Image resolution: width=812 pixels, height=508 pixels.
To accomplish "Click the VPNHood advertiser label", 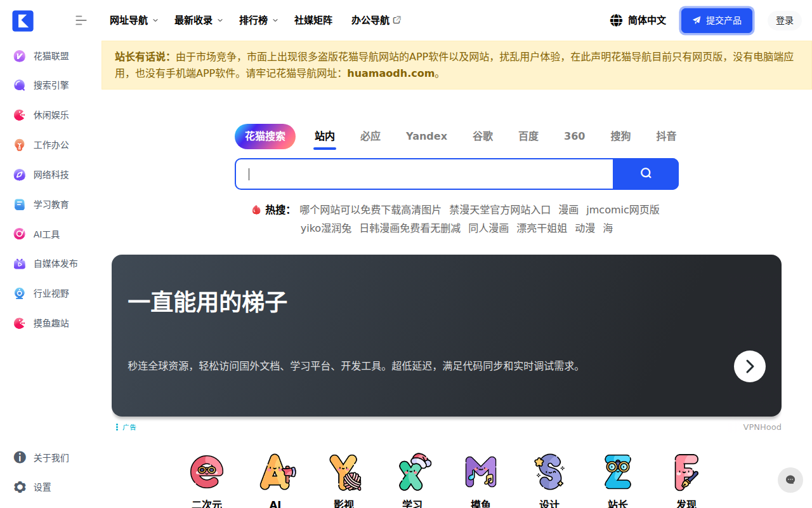I will [762, 427].
